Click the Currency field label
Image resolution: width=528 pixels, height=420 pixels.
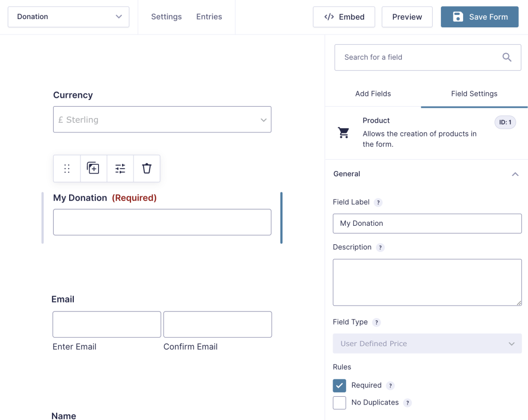point(73,95)
